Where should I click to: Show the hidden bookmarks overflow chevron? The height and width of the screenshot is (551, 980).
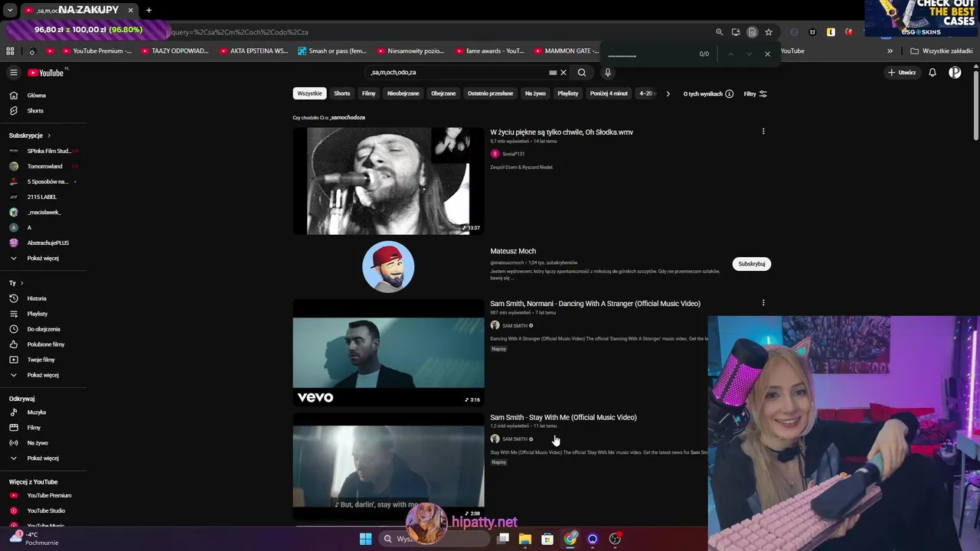tap(890, 51)
